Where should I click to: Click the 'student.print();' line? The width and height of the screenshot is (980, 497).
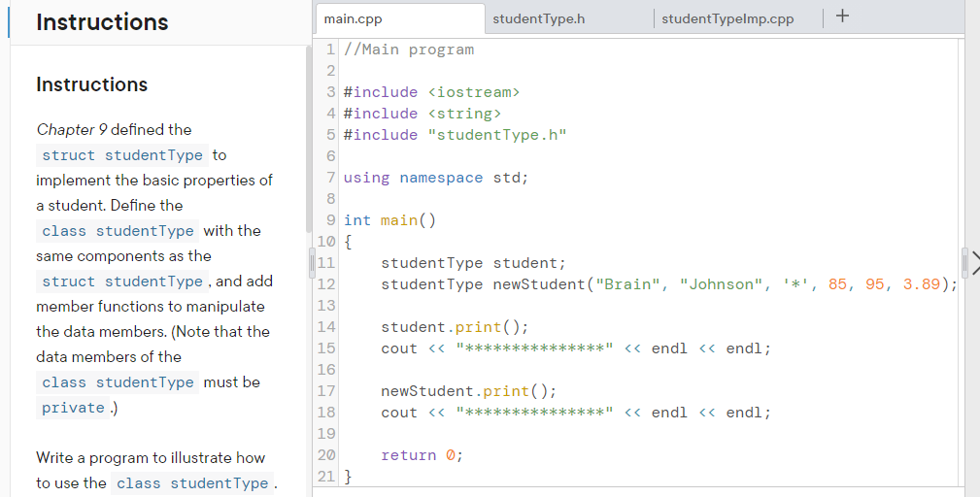pyautogui.click(x=455, y=327)
